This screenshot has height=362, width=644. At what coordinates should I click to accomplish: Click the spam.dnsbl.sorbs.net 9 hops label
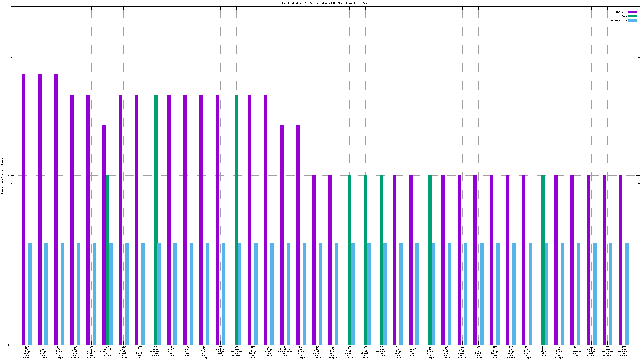(91, 352)
